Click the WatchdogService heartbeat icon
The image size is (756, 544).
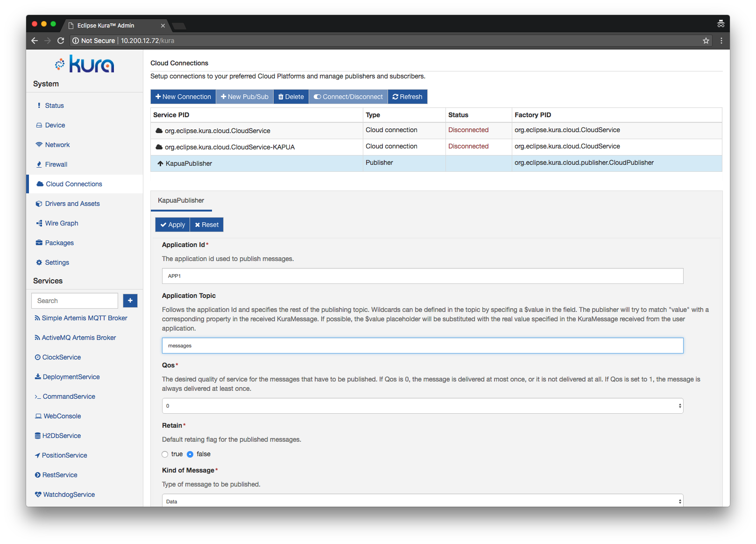38,495
